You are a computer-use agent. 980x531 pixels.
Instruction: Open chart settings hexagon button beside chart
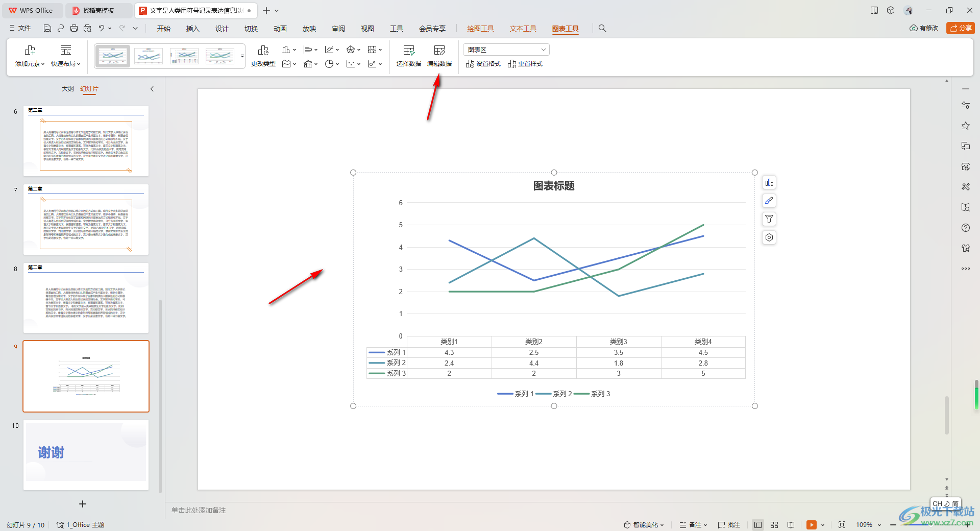pyautogui.click(x=769, y=237)
